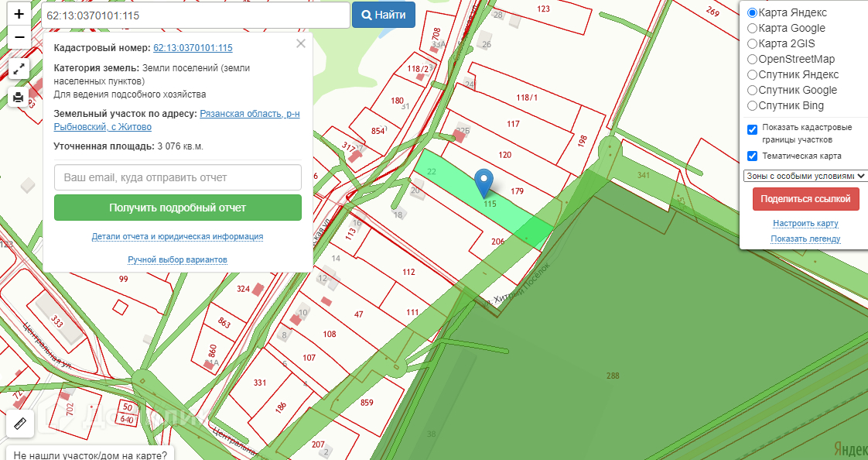Zoom out the map with minus button

[19, 38]
